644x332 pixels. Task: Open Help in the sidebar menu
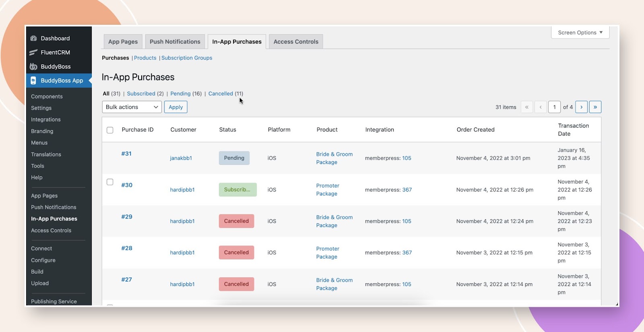(37, 177)
